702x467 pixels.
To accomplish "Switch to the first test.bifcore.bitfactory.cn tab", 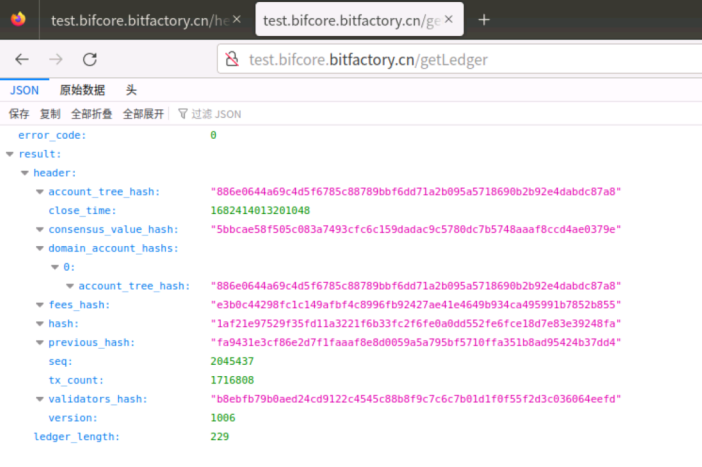I will click(x=141, y=21).
